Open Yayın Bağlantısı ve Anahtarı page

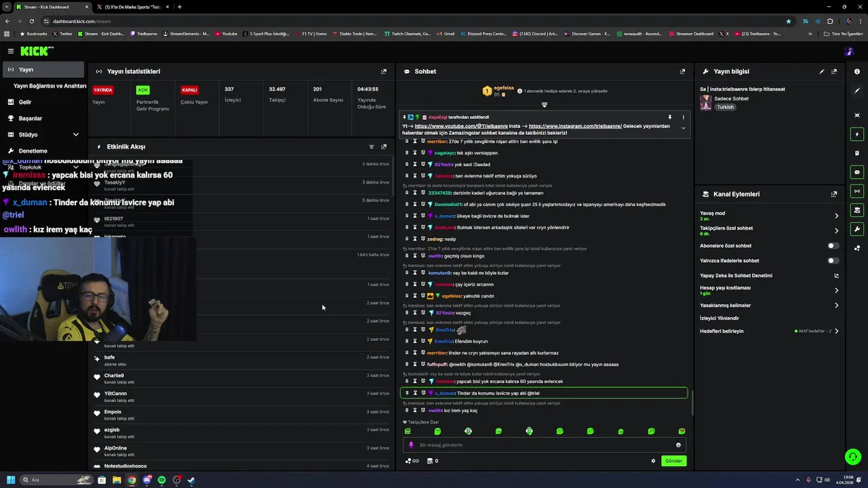[50, 86]
